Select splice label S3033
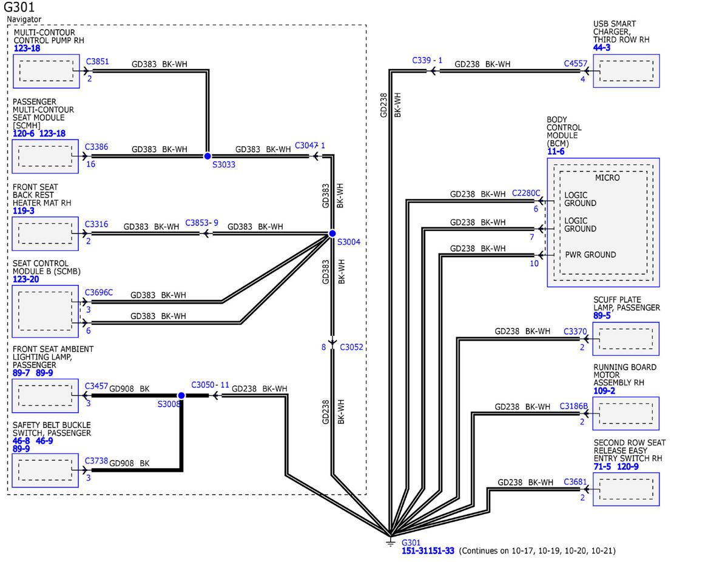Viewport: 728px width, 562px height. click(x=224, y=165)
